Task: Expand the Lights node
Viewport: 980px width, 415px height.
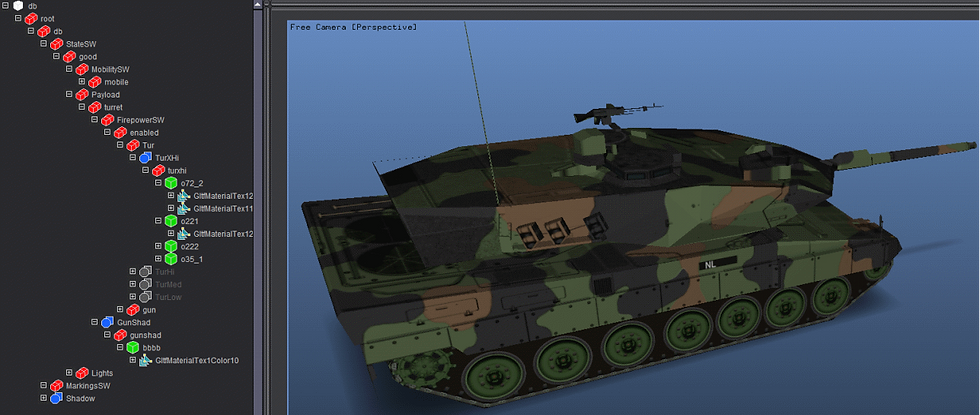Action: coord(69,372)
